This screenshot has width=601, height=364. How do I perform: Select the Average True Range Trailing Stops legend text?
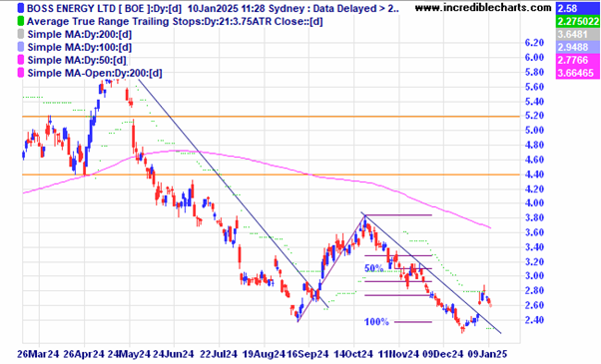[175, 21]
